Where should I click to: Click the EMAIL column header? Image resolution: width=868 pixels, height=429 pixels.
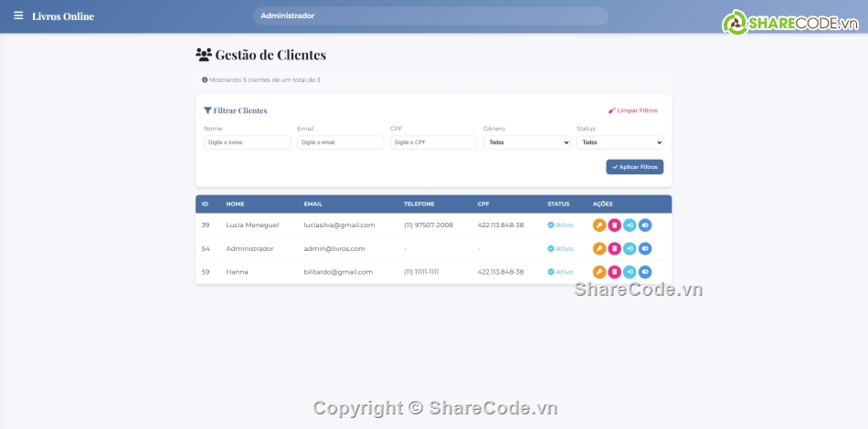pos(313,204)
